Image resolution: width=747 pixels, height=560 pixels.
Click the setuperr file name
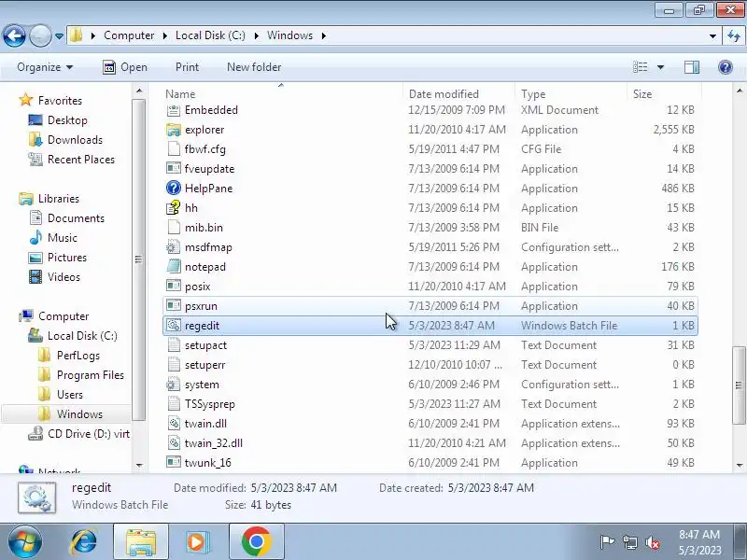coord(204,365)
